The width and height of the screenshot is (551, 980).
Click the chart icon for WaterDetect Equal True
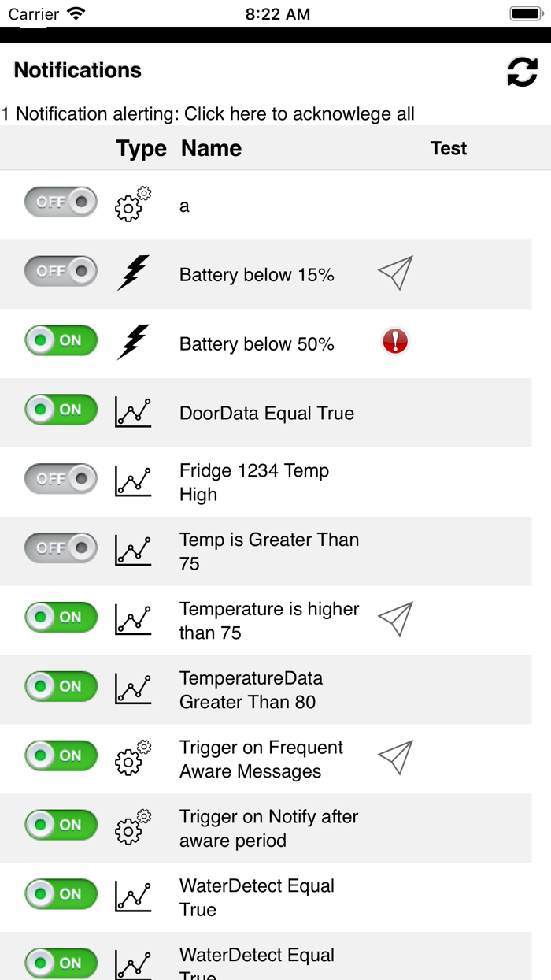pos(132,895)
